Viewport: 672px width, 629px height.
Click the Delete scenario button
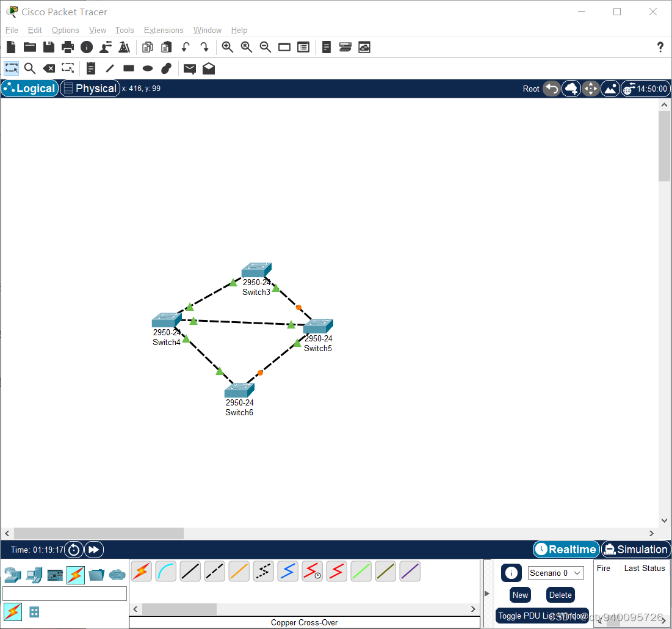pyautogui.click(x=560, y=595)
